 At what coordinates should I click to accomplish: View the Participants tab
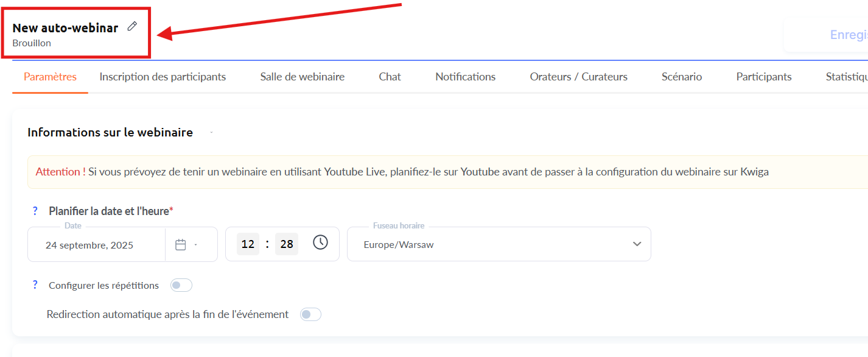tap(763, 77)
